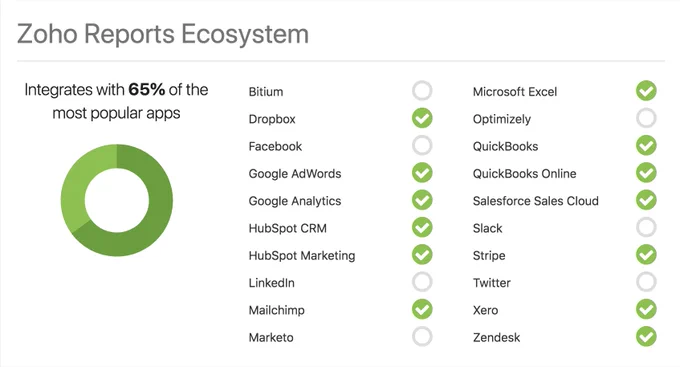Select the HubSpot Marketing text entry
The image size is (680, 367).
(302, 256)
